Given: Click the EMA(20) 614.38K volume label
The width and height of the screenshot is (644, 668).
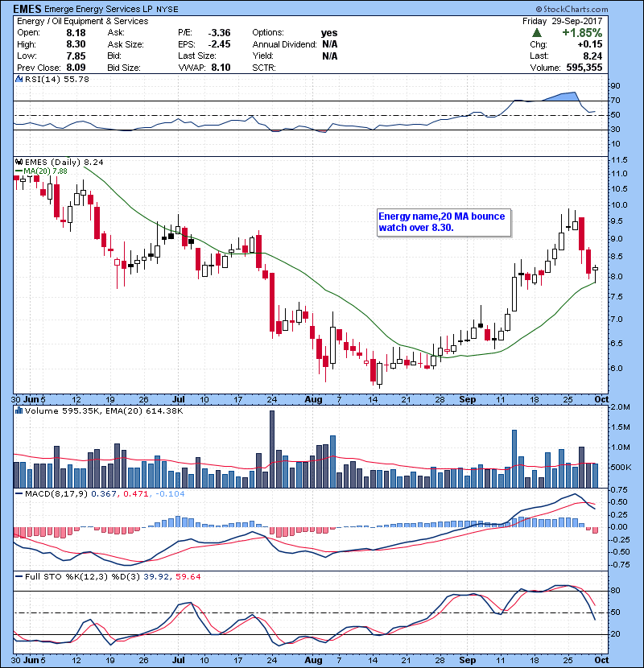Looking at the screenshot, I should point(146,410).
